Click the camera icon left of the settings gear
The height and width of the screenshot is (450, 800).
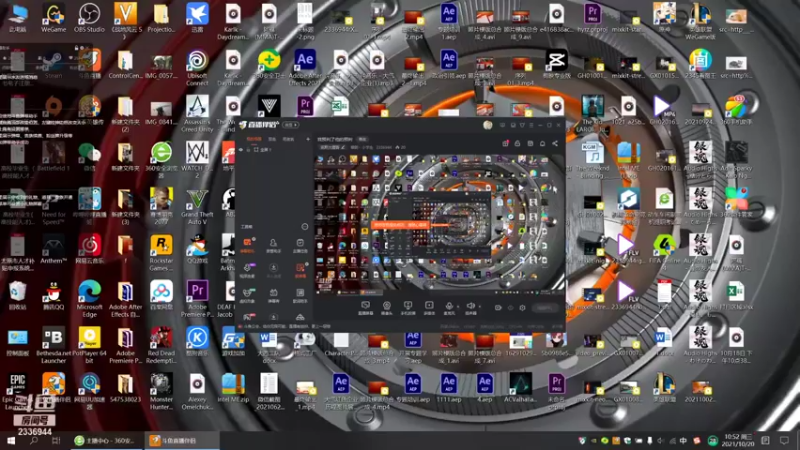coord(498,308)
